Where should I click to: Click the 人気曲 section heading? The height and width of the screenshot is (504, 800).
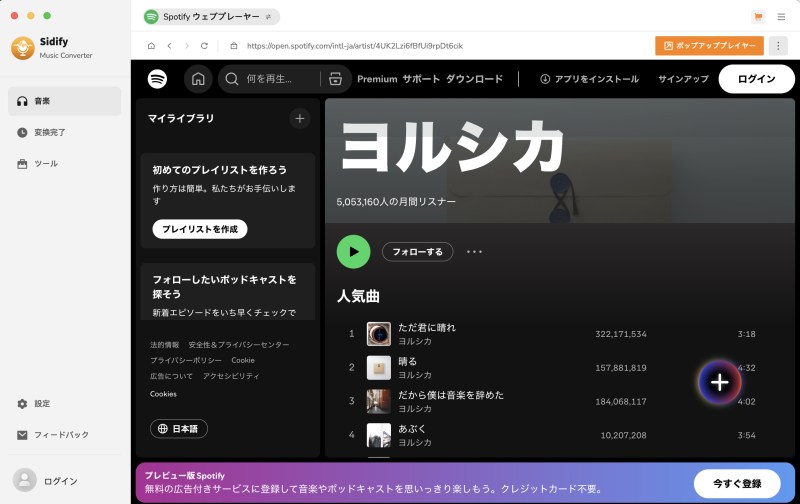point(358,296)
